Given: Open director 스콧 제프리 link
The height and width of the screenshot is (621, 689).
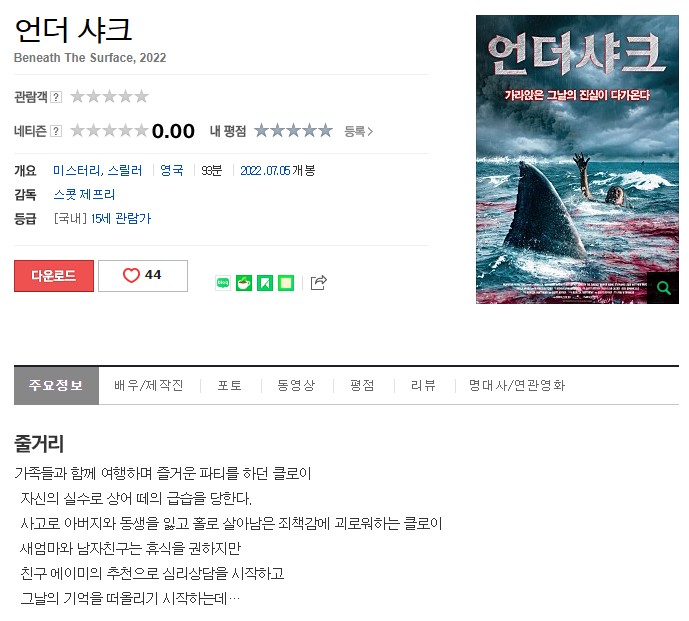Looking at the screenshot, I should [84, 194].
